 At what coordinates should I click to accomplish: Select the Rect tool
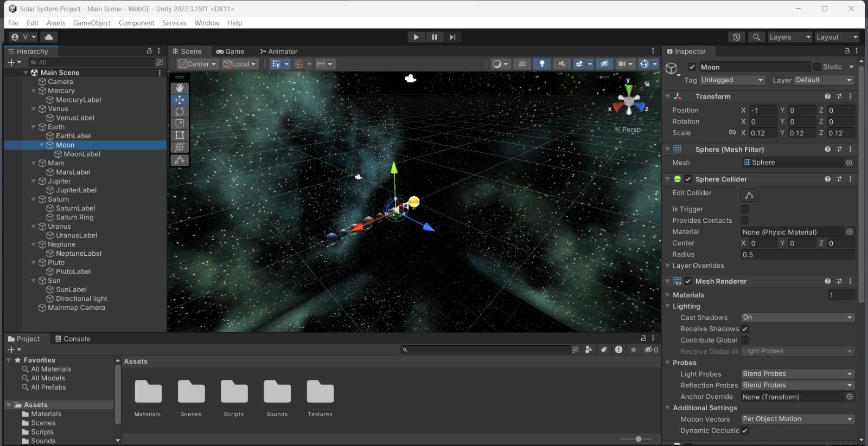coord(180,135)
